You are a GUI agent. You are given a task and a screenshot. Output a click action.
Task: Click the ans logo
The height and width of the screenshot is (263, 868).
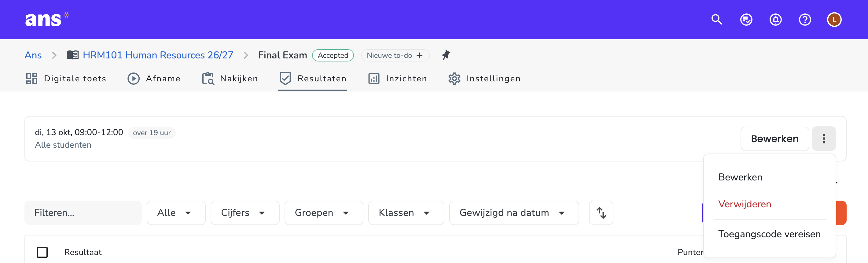(x=47, y=19)
